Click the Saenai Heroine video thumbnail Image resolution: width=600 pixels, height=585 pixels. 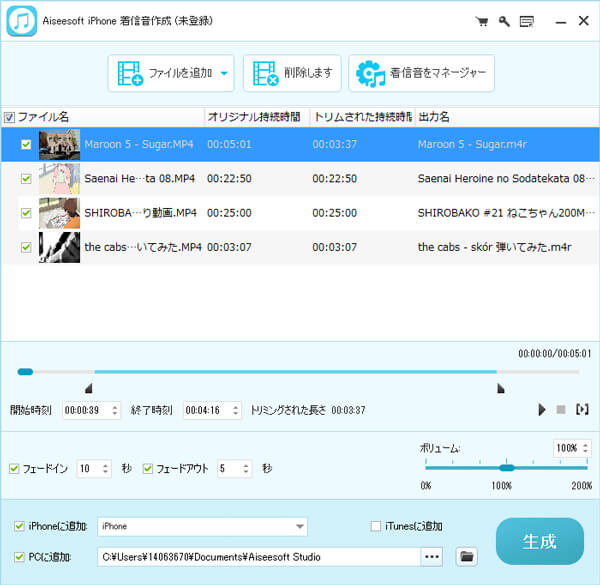click(x=59, y=179)
